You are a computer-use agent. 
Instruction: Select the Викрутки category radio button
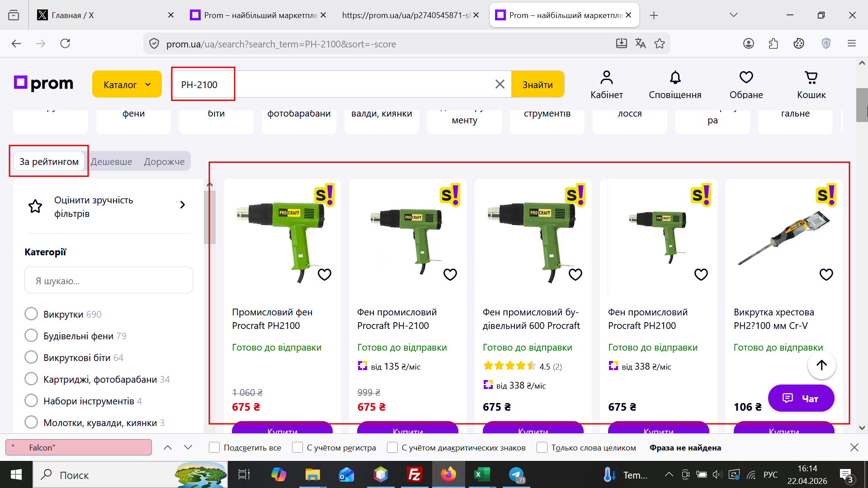(x=31, y=314)
